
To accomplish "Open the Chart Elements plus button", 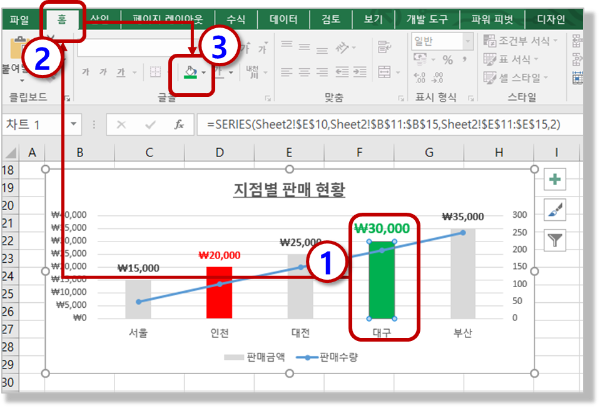I will [x=555, y=179].
